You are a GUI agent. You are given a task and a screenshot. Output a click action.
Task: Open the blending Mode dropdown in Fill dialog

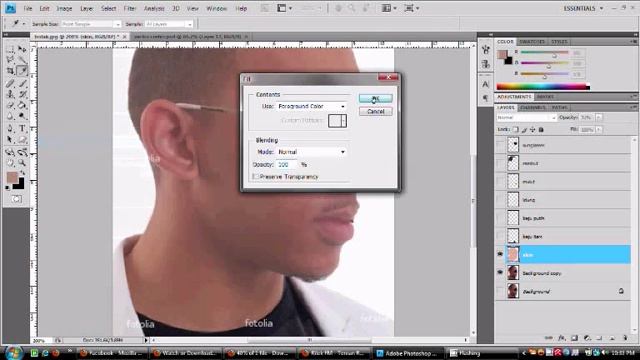311,152
